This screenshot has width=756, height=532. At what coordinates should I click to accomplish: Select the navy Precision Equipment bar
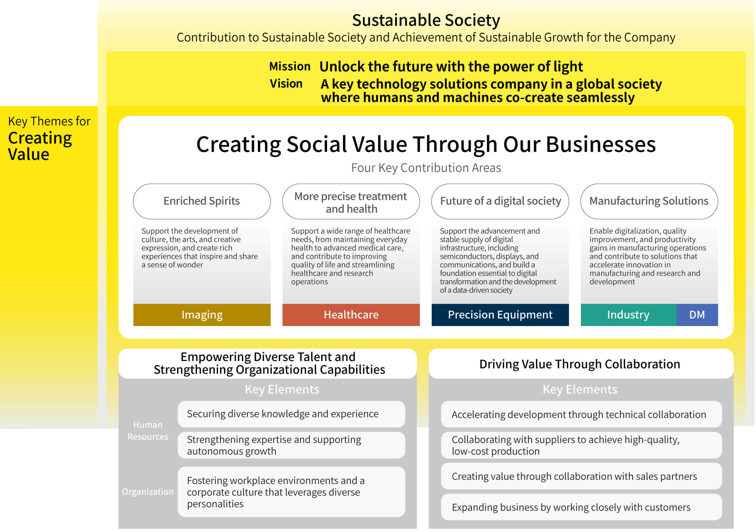pyautogui.click(x=500, y=315)
